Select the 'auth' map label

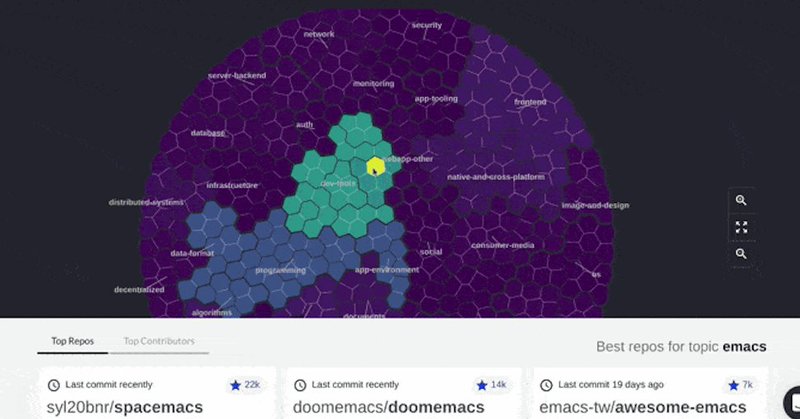(x=305, y=125)
